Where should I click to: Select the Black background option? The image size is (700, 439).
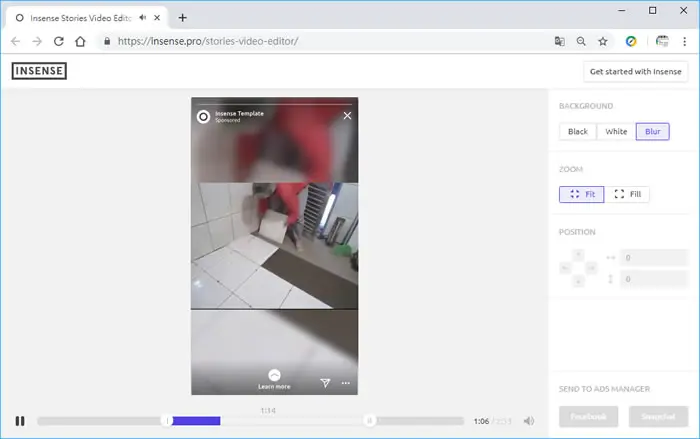578,132
